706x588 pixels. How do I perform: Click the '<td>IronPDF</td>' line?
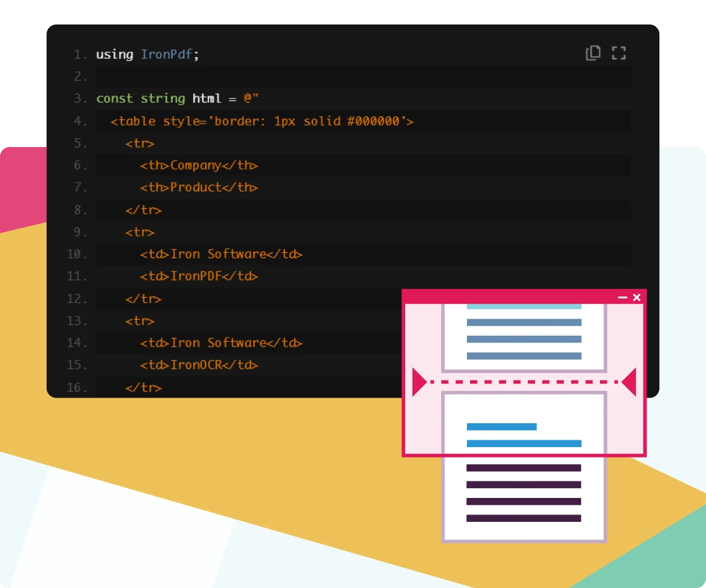click(x=199, y=276)
